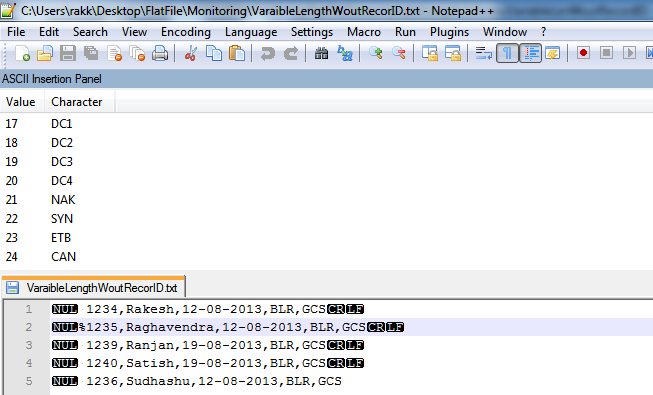This screenshot has width=653, height=395.
Task: Click the macro Playback button
Action: pyautogui.click(x=629, y=53)
